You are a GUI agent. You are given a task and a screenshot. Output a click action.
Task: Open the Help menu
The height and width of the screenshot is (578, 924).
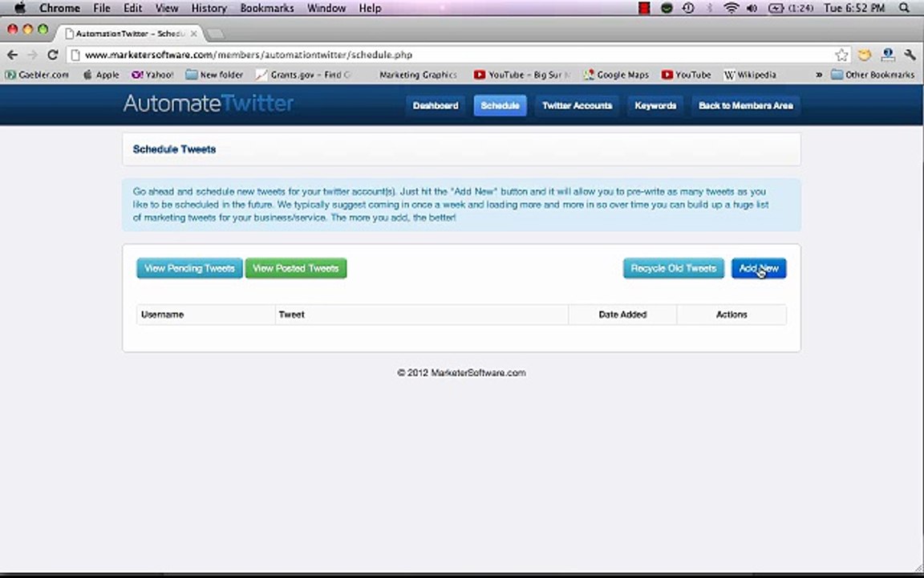coord(370,8)
